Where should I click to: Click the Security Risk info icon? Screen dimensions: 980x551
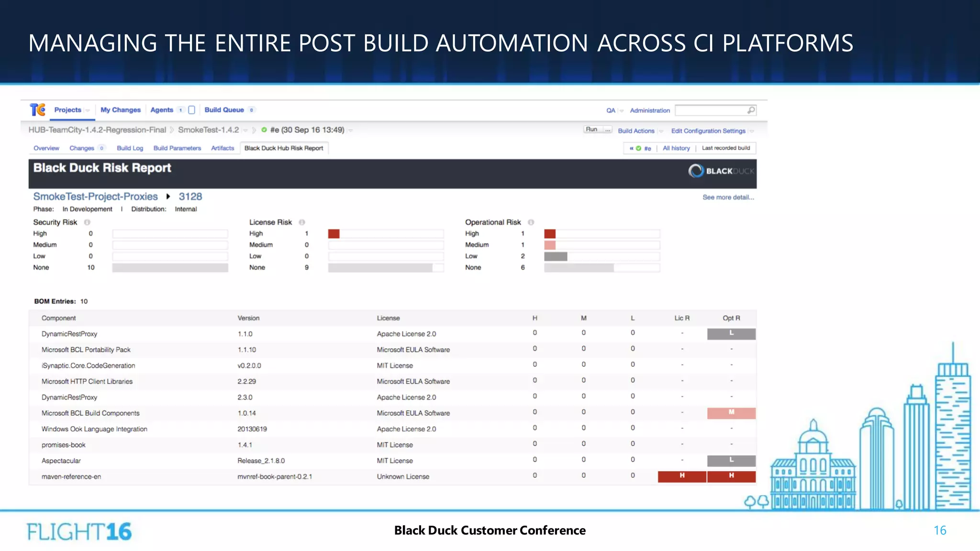tap(87, 222)
